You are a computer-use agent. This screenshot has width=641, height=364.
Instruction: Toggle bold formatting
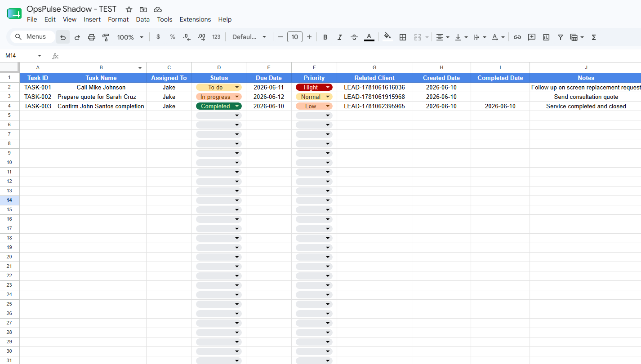coord(325,37)
